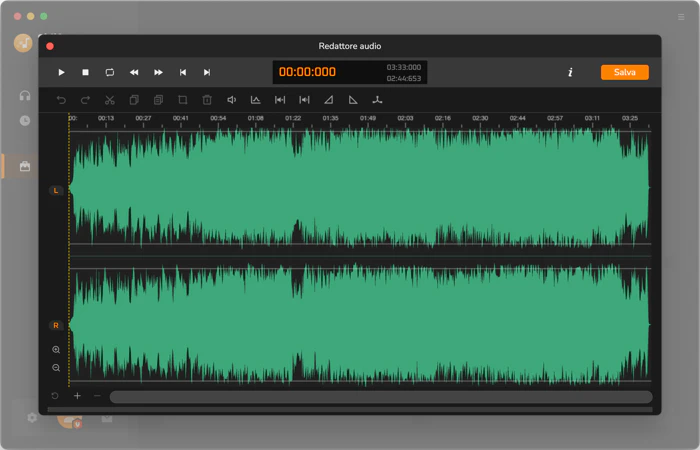
Task: Click the 03:33:000 duration text
Action: pos(404,67)
